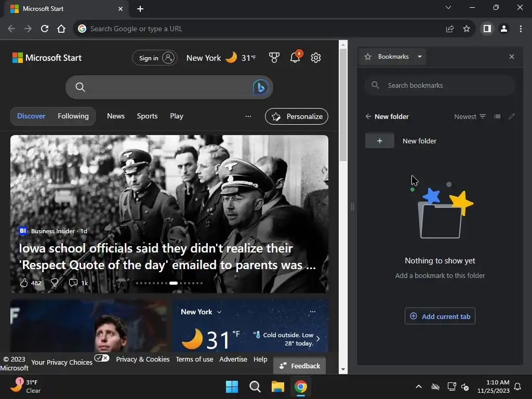This screenshot has height=399, width=532.
Task: Click the Advertise footer link
Action: pos(233,359)
